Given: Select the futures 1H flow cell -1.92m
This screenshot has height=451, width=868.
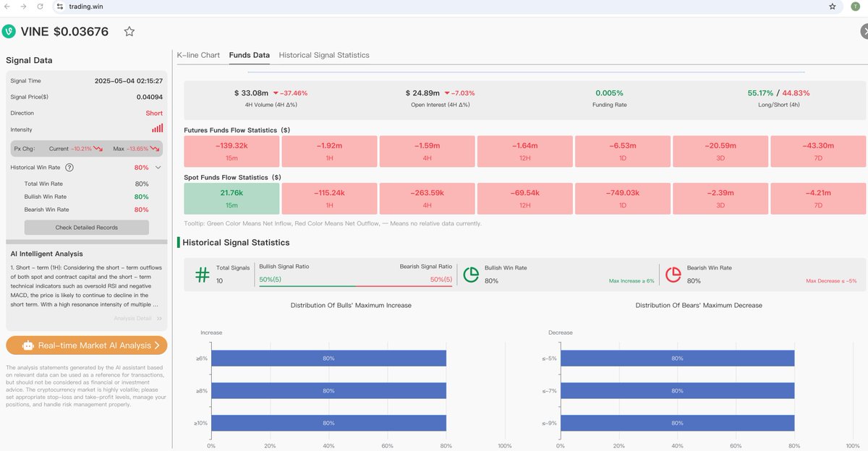Looking at the screenshot, I should pos(329,151).
